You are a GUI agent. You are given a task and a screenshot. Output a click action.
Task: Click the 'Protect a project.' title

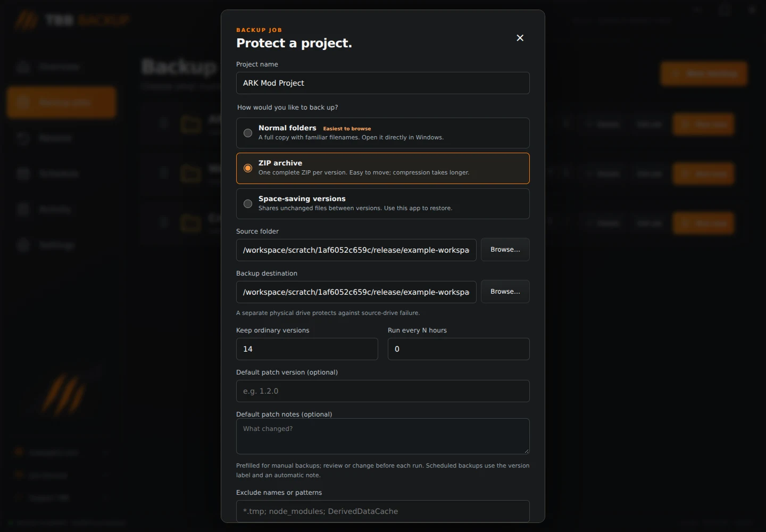pyautogui.click(x=294, y=43)
